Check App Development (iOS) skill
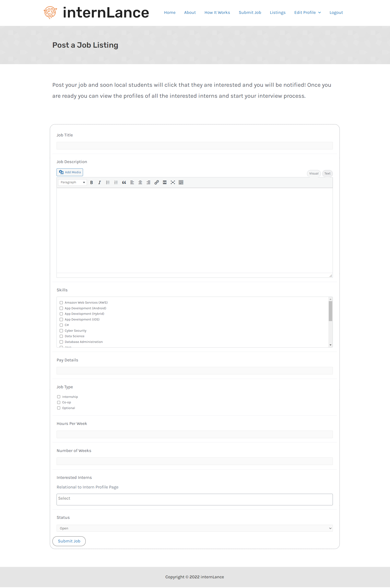The image size is (390, 588). click(x=61, y=320)
